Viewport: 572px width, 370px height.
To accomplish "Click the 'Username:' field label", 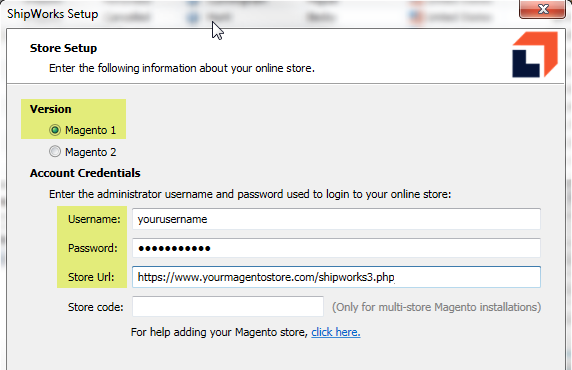I will pyautogui.click(x=94, y=219).
